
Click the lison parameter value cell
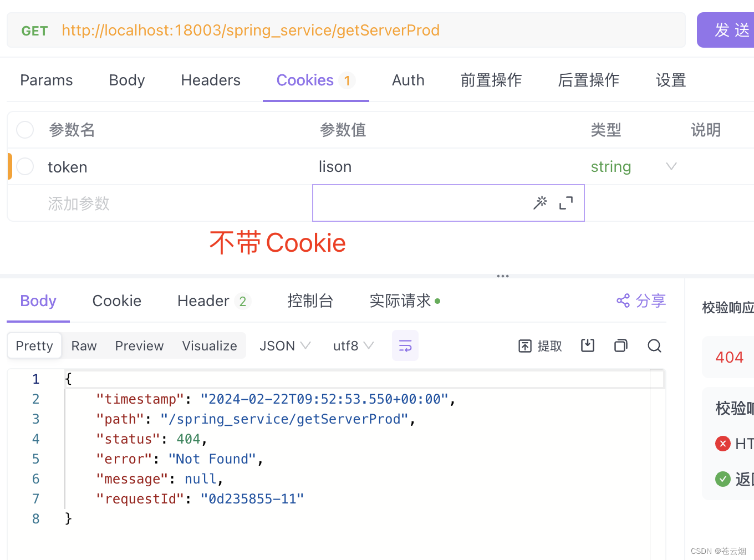pos(335,167)
